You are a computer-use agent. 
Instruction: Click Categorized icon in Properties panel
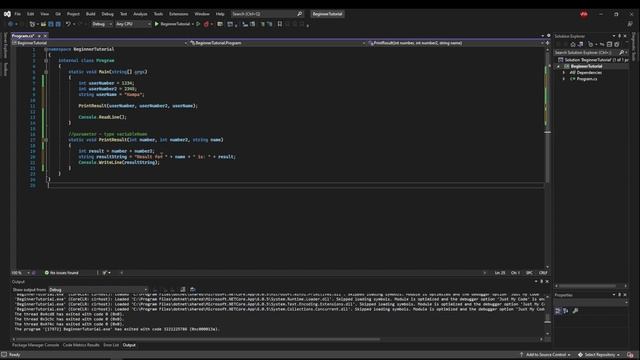[558, 311]
